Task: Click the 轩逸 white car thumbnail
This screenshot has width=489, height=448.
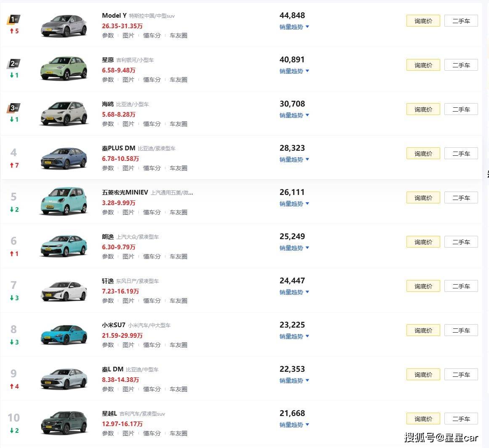Action: point(64,291)
